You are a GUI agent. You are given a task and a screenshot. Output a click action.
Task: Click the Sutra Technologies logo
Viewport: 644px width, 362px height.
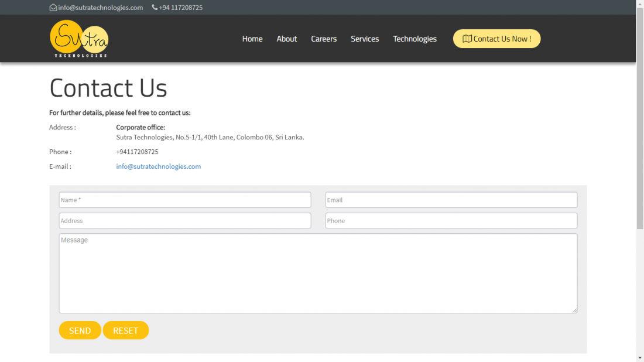[x=79, y=39]
